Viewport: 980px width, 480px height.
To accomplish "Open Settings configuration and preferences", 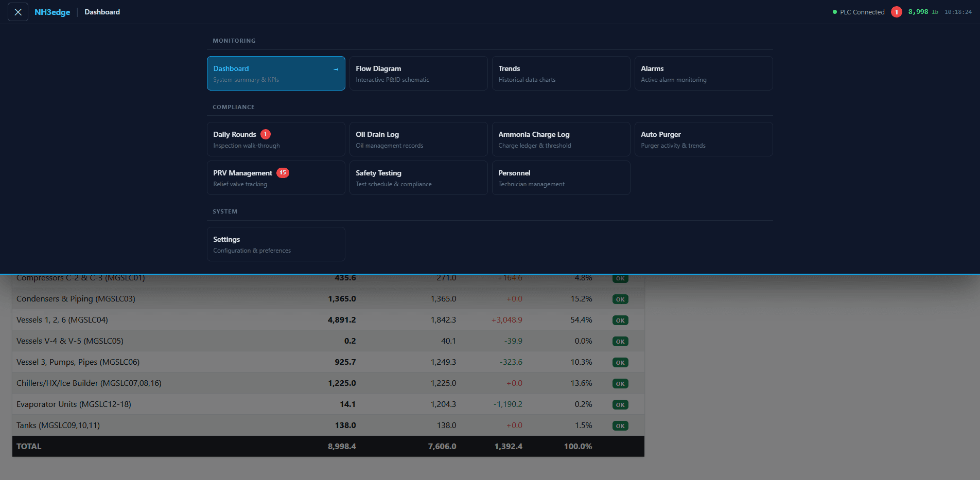I will point(276,244).
